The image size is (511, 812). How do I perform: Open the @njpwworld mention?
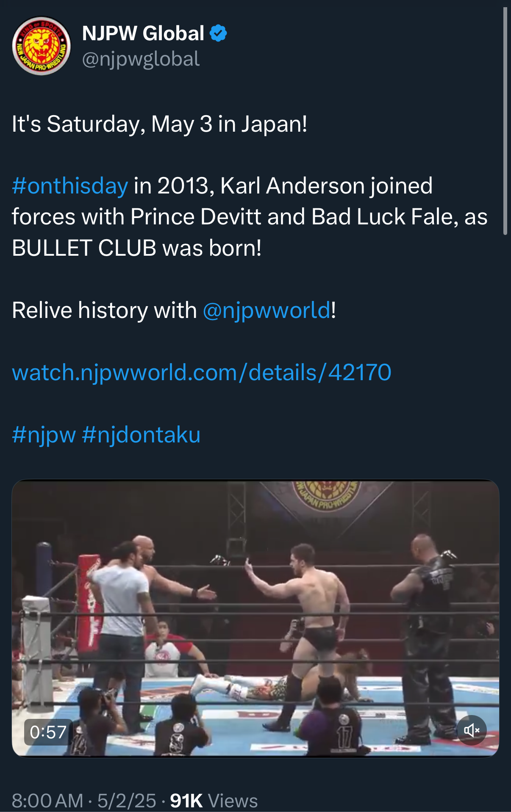[267, 310]
